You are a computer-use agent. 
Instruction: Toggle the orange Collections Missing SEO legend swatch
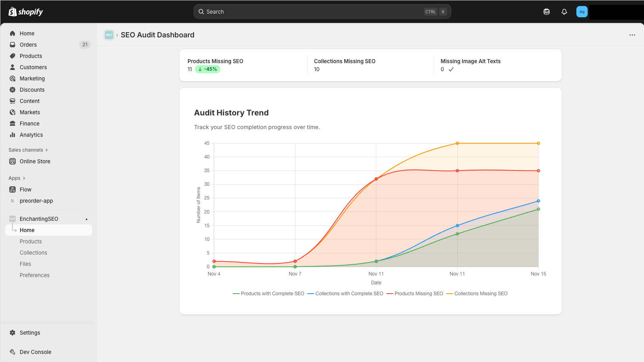point(450,294)
